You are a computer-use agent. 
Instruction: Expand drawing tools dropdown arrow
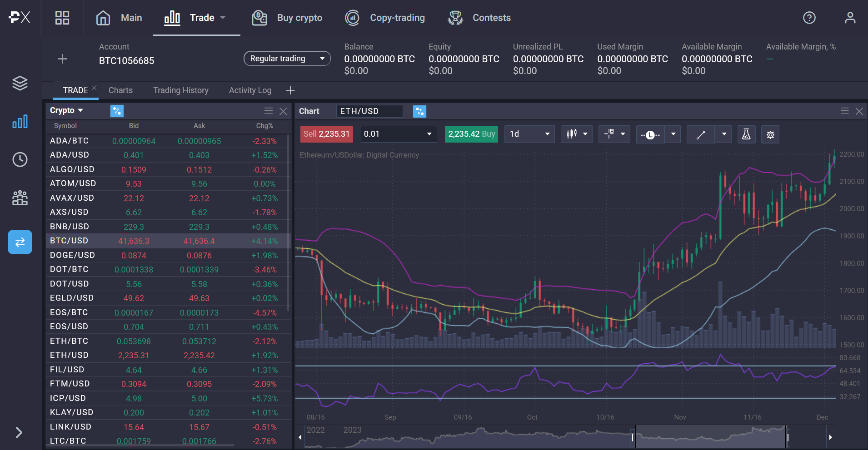point(724,134)
